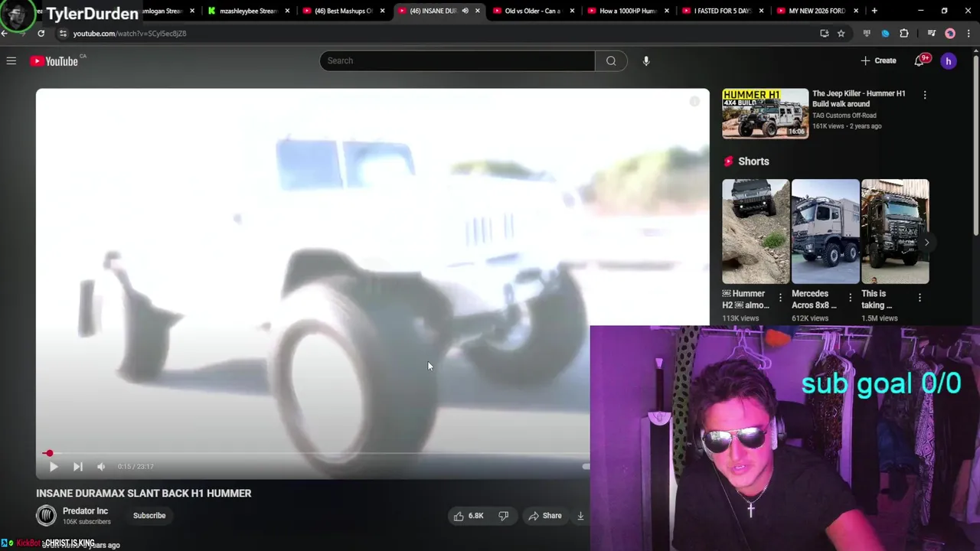
Task: Click the video title INSANE DURAMAX SLANT BACK
Action: (x=143, y=494)
